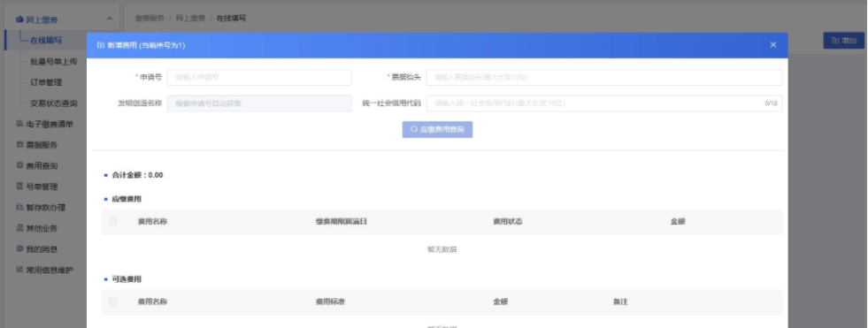The width and height of the screenshot is (868, 328).
Task: Click the 新增费用 dialog title icon
Action: pyautogui.click(x=100, y=45)
